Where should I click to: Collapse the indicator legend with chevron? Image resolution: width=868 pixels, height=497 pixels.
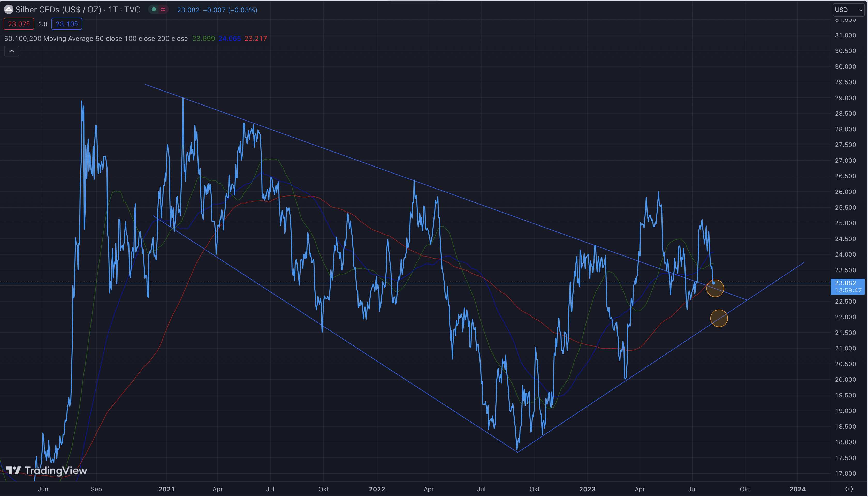(12, 51)
